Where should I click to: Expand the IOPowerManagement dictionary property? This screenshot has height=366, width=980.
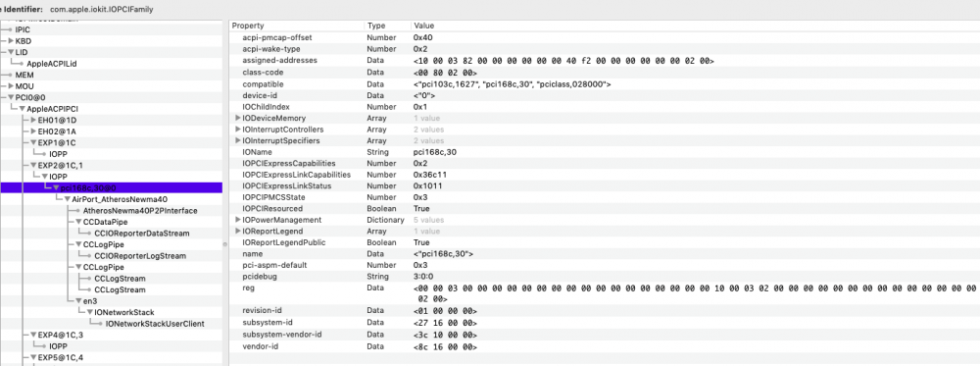(237, 220)
